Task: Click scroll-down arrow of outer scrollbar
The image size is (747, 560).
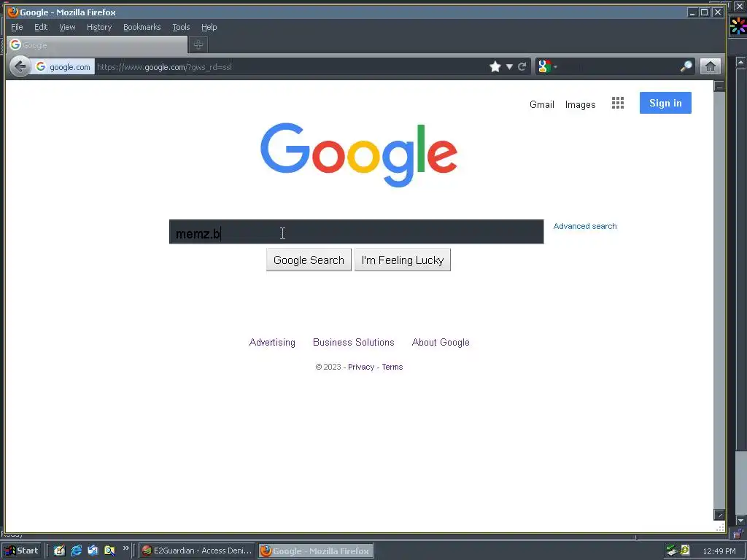Action: [x=740, y=519]
